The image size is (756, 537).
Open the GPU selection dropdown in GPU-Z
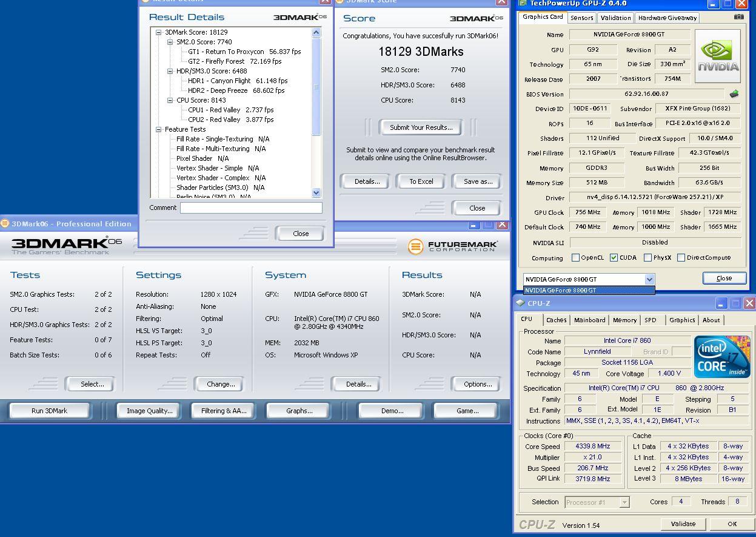(x=649, y=279)
